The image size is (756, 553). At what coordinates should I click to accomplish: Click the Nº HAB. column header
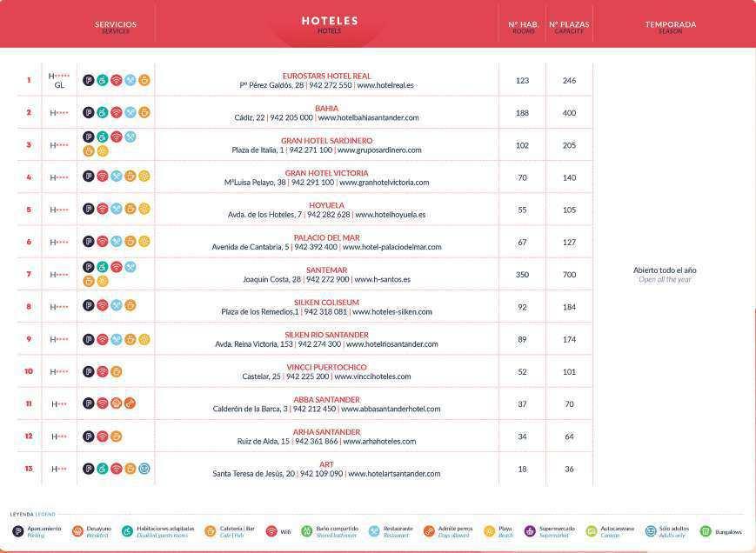(523, 24)
